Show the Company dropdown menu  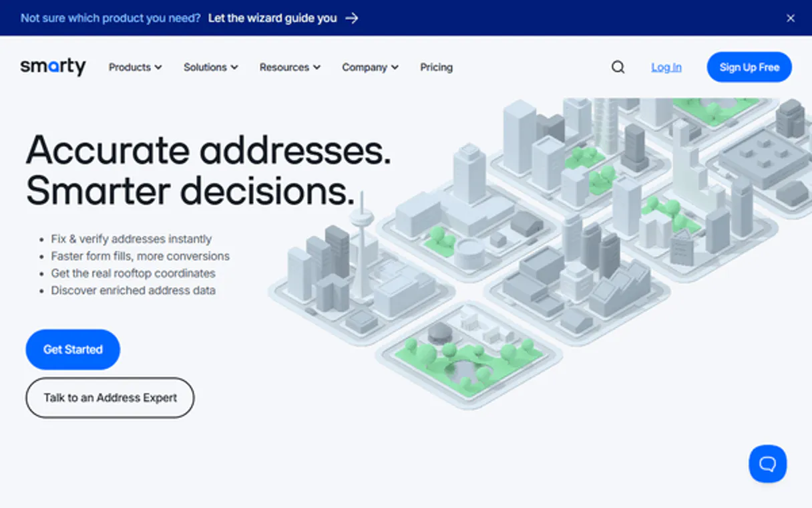click(x=370, y=67)
